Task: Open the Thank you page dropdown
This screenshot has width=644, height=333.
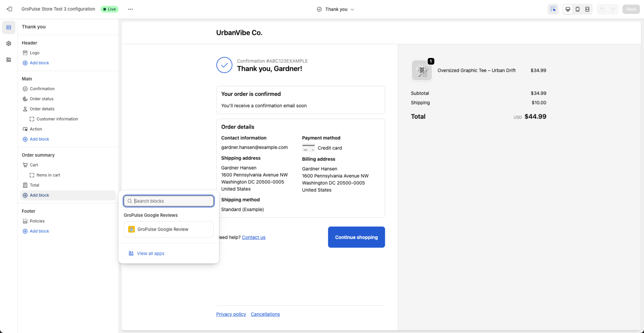Action: [336, 9]
